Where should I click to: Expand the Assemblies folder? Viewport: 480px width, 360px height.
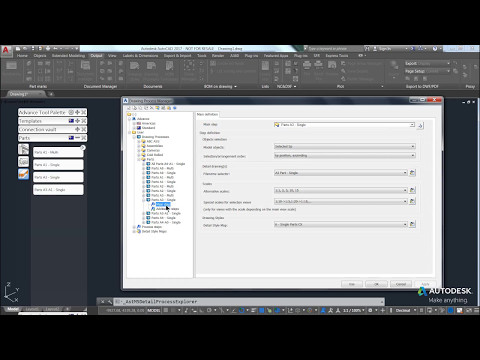[x=139, y=146]
